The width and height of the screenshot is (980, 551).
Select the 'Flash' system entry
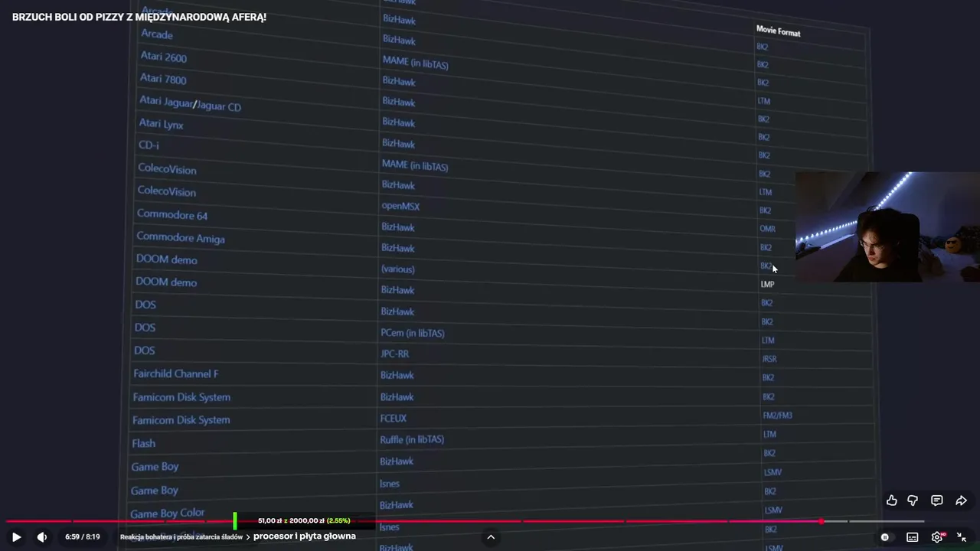(143, 443)
